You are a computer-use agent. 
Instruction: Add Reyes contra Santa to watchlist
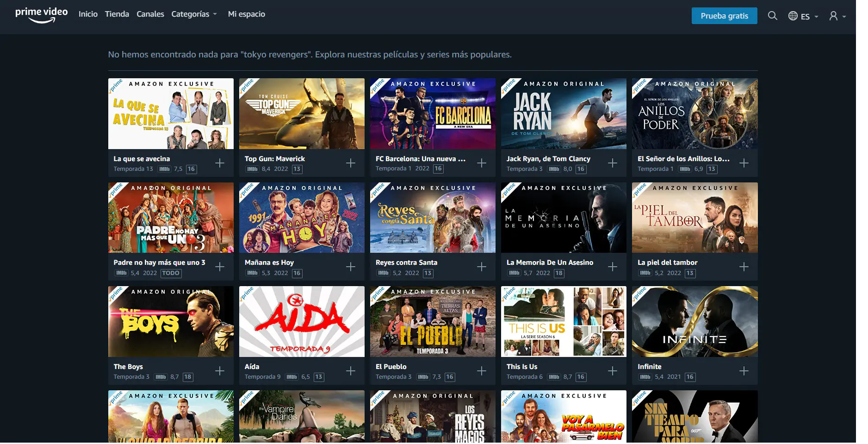482,267
